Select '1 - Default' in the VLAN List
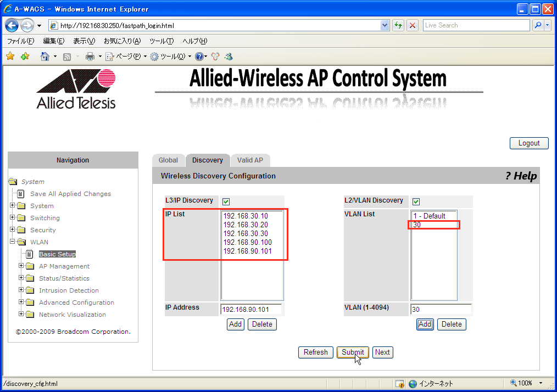The width and height of the screenshot is (557, 392). (x=429, y=216)
